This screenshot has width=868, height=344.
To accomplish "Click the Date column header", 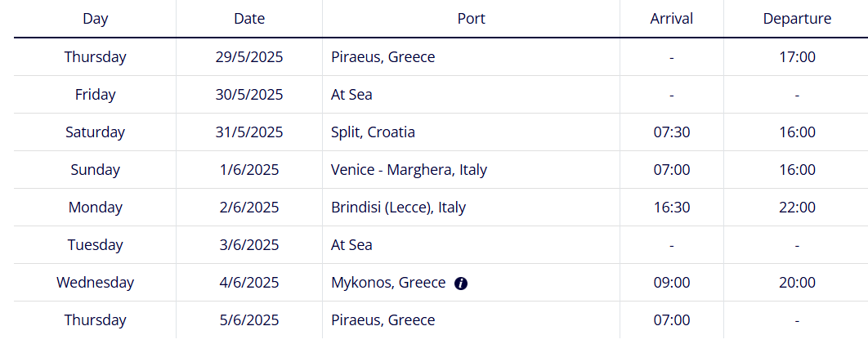I will pyautogui.click(x=249, y=19).
